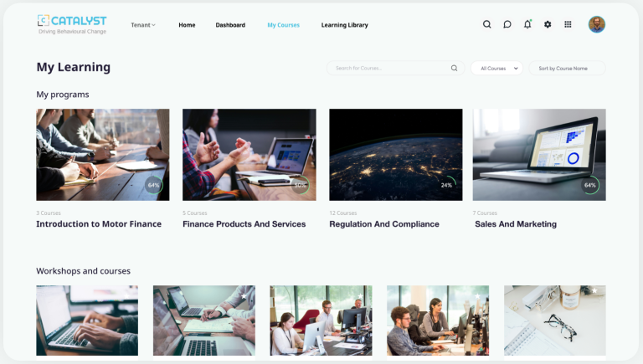Toggle favorite star on glasses workshop thumbnail
Screen dimensions: 643x364
[594, 290]
